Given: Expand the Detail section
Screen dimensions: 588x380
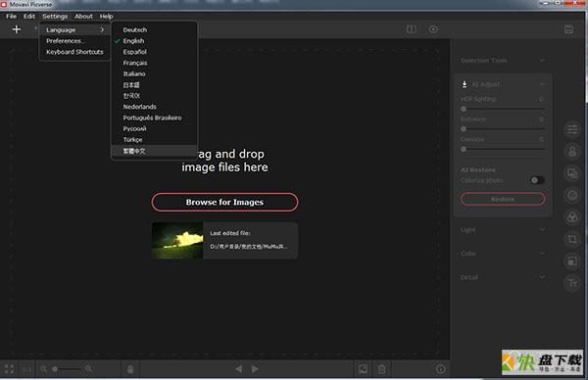Looking at the screenshot, I should (x=542, y=277).
